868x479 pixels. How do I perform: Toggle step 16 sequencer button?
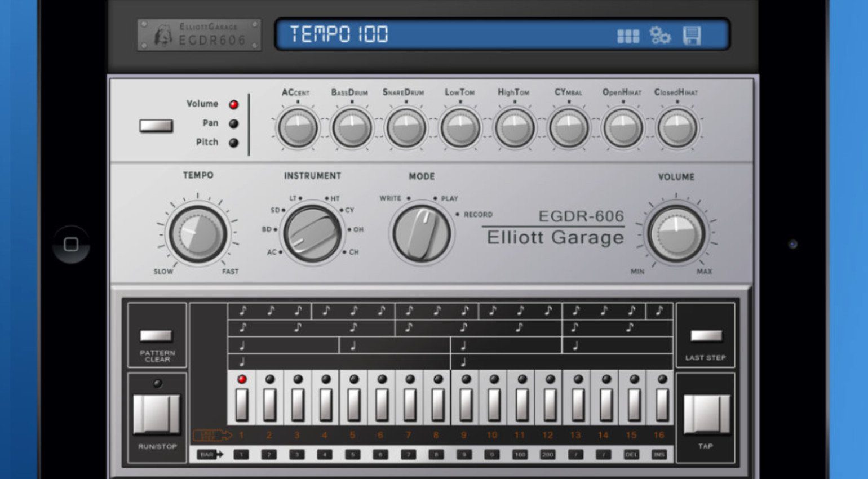pyautogui.click(x=662, y=403)
